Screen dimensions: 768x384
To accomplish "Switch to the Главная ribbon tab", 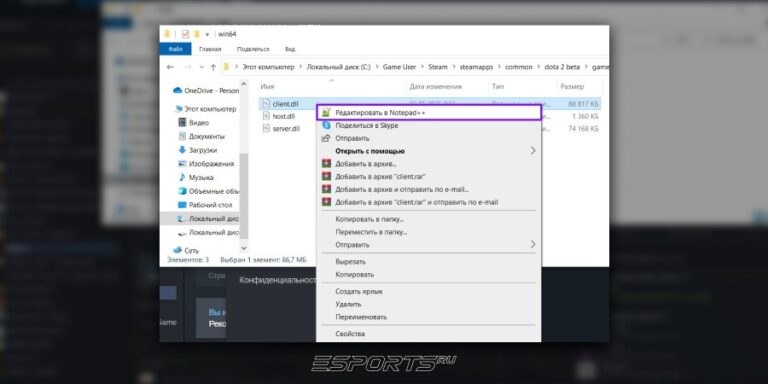I will [210, 49].
